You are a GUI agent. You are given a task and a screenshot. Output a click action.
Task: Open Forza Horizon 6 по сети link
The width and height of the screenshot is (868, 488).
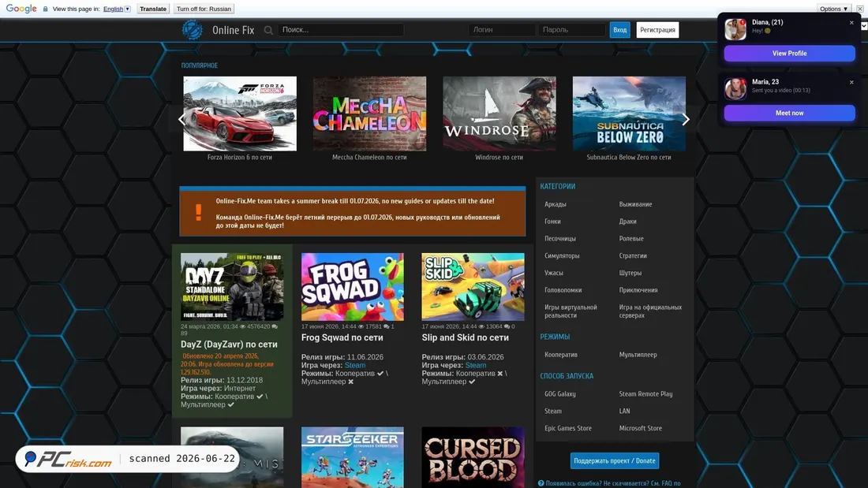pyautogui.click(x=240, y=157)
